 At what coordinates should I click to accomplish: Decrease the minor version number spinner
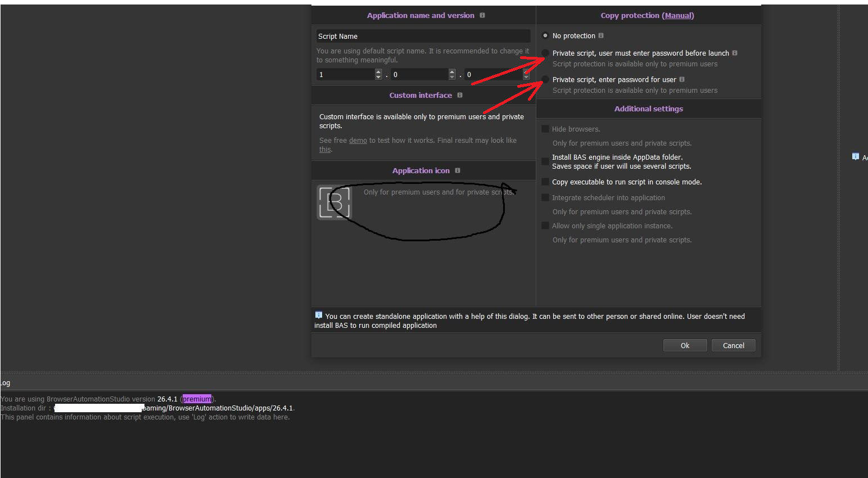[452, 77]
